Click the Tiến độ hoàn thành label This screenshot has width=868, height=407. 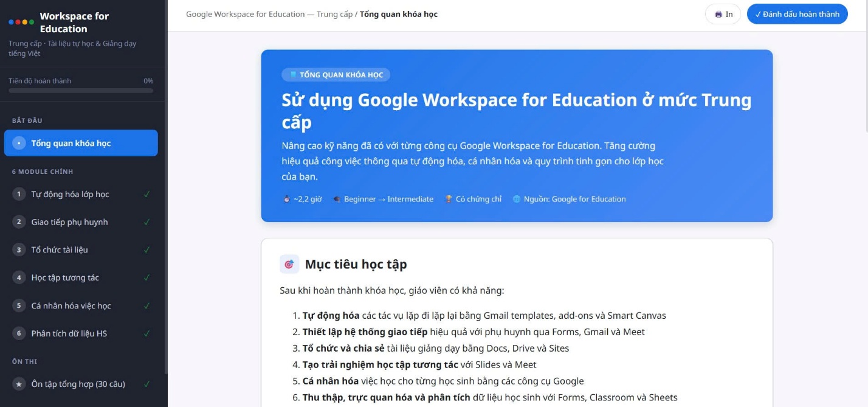pyautogui.click(x=40, y=81)
